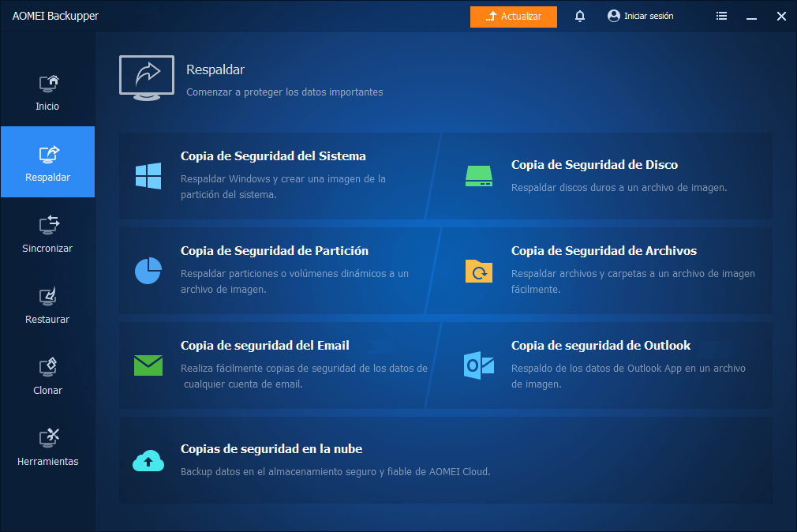Click 'Respaldar Windows y crear una imagen' text

tap(283, 186)
